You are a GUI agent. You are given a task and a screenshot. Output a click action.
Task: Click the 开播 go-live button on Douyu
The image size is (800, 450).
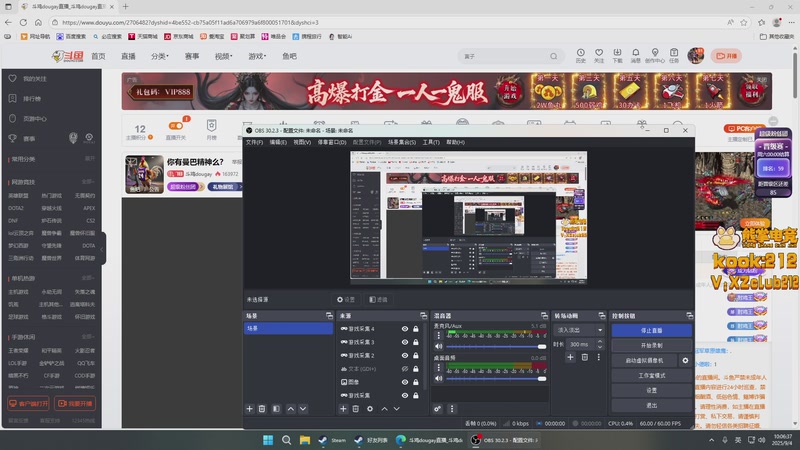point(727,56)
